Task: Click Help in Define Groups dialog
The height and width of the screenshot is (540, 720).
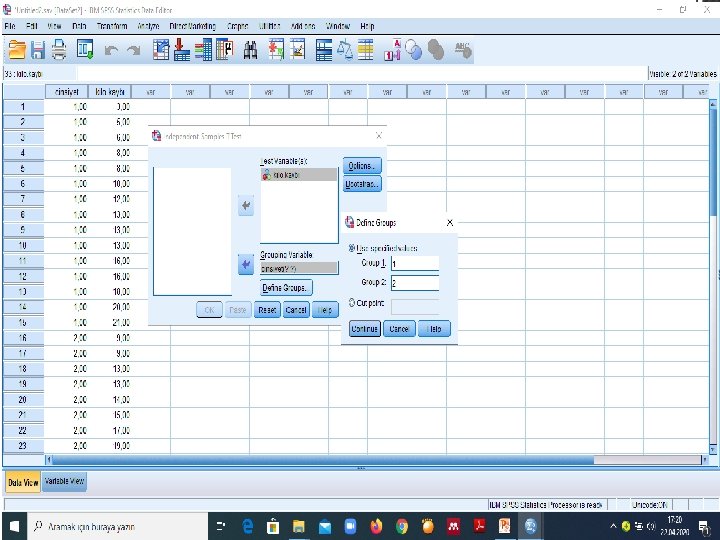Action: pyautogui.click(x=434, y=329)
